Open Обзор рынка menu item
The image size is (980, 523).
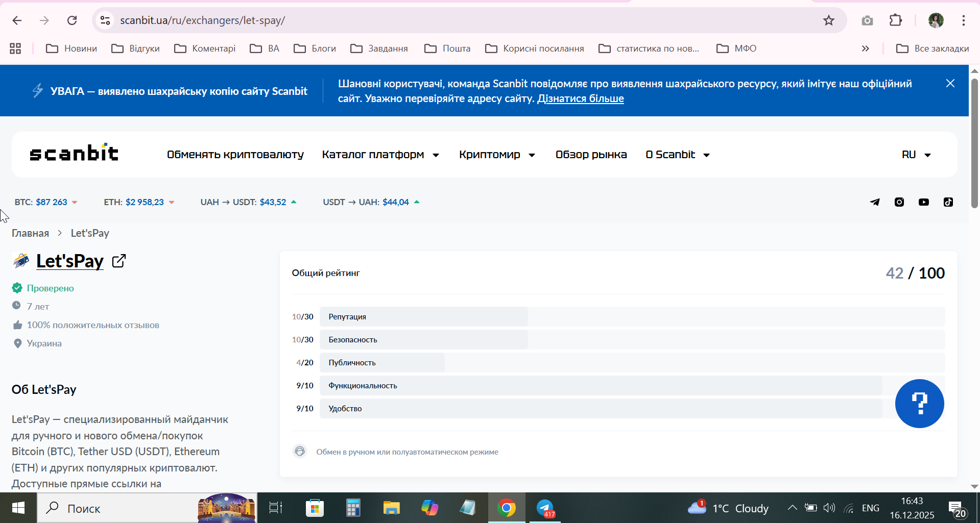point(591,155)
